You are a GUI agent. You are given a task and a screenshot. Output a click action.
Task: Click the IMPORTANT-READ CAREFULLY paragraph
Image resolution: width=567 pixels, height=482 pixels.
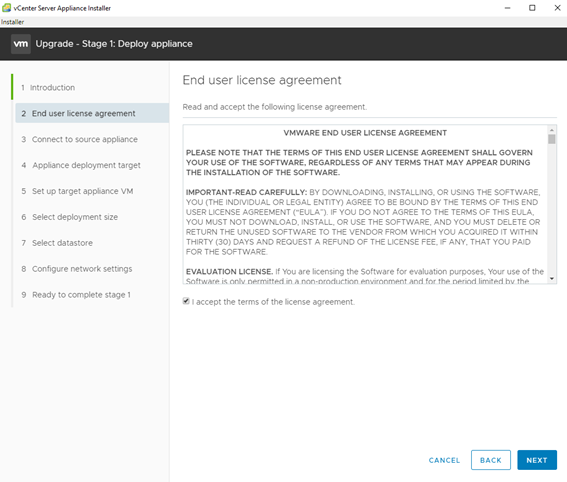pos(363,222)
